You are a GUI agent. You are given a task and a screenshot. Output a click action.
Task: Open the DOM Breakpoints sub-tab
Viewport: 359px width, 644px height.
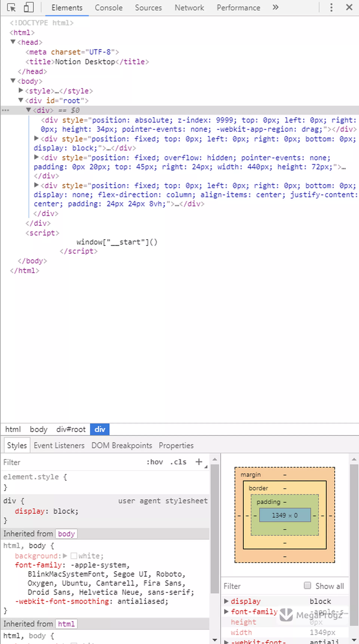click(122, 445)
